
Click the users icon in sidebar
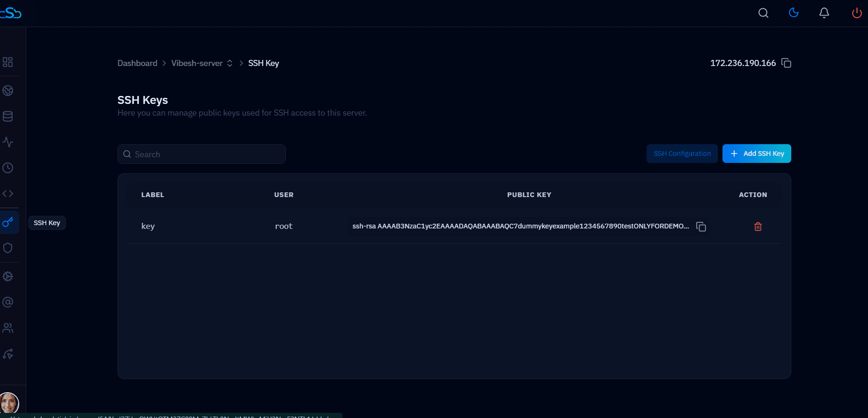pos(8,328)
